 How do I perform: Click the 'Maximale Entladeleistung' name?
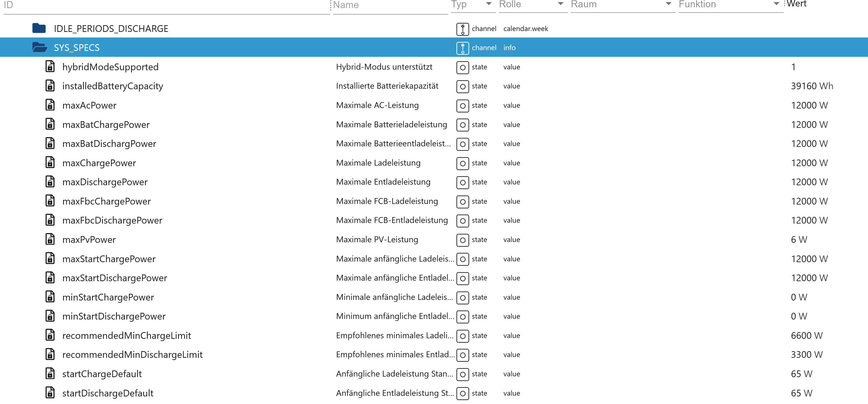coord(384,182)
